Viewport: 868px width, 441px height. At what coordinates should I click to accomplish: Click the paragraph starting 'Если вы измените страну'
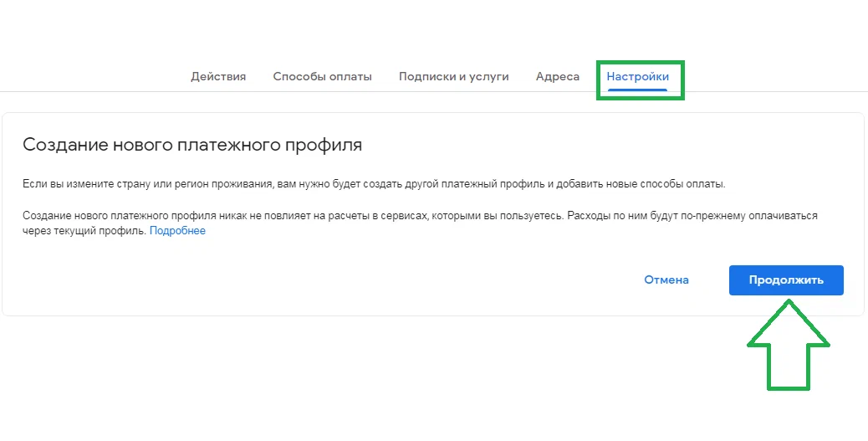(x=374, y=184)
